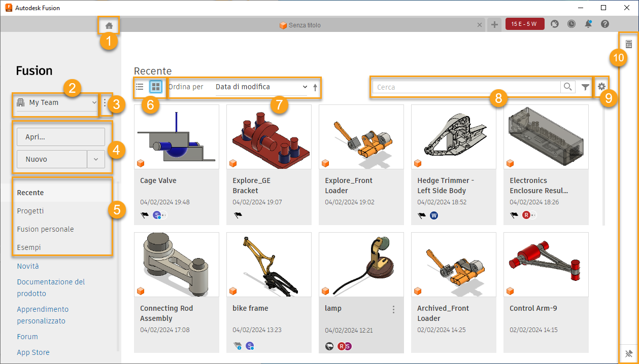Open the App Store link
Image resolution: width=639 pixels, height=364 pixels.
33,352
